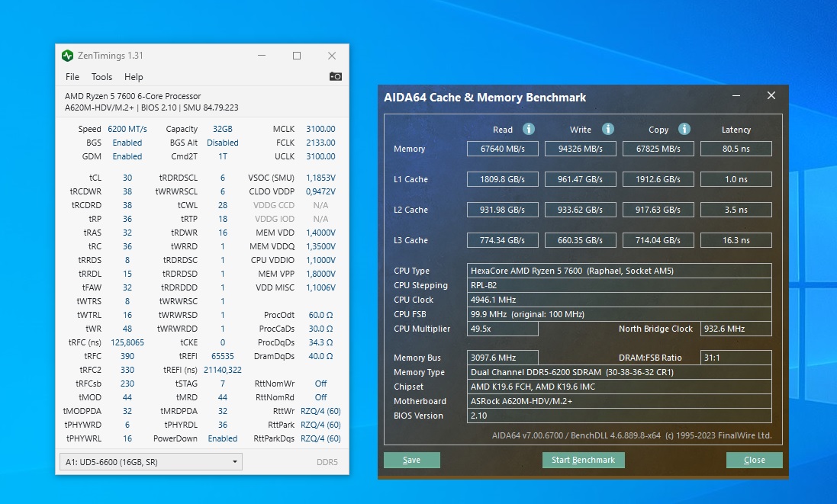The image size is (837, 504).
Task: Click the CPU FSB 99.9 MHz field
Action: 620,314
